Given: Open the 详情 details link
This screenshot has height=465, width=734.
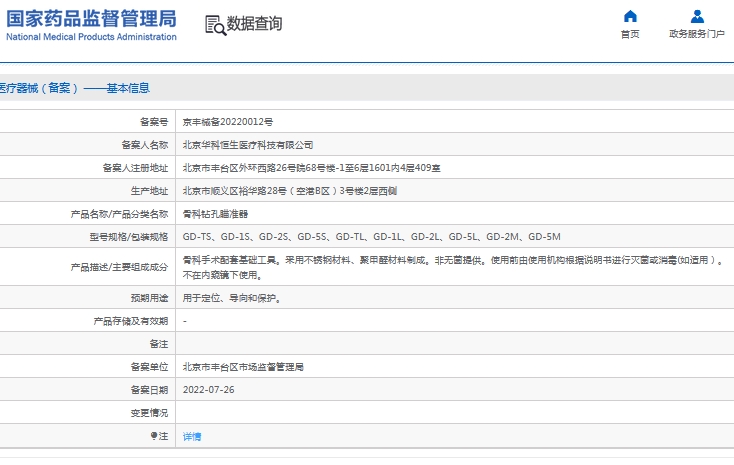Looking at the screenshot, I should coord(192,436).
